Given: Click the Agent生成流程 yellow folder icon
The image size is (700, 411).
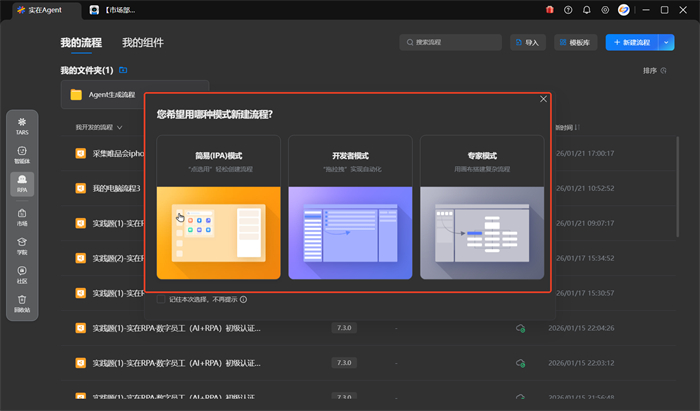Looking at the screenshot, I should (x=76, y=95).
